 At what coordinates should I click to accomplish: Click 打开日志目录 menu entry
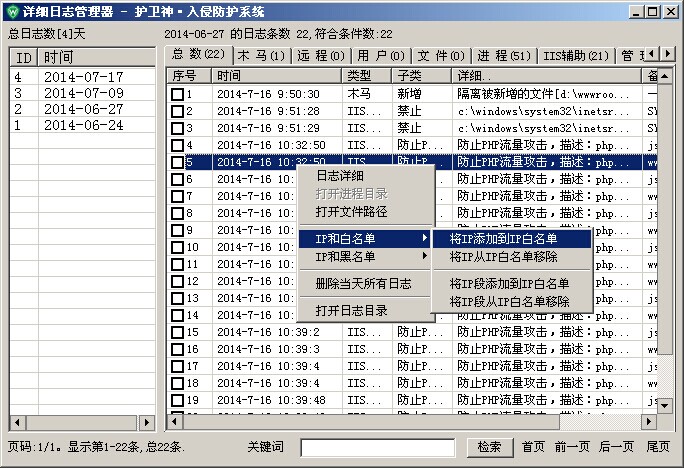tap(365, 311)
